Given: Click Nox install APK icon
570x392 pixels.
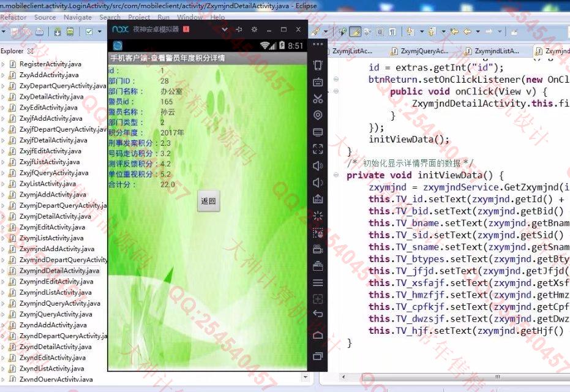Looking at the screenshot, I should [318, 199].
